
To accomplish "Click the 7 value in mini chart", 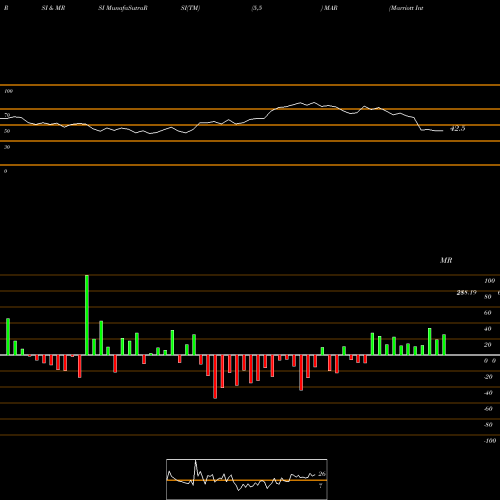I will [321, 486].
